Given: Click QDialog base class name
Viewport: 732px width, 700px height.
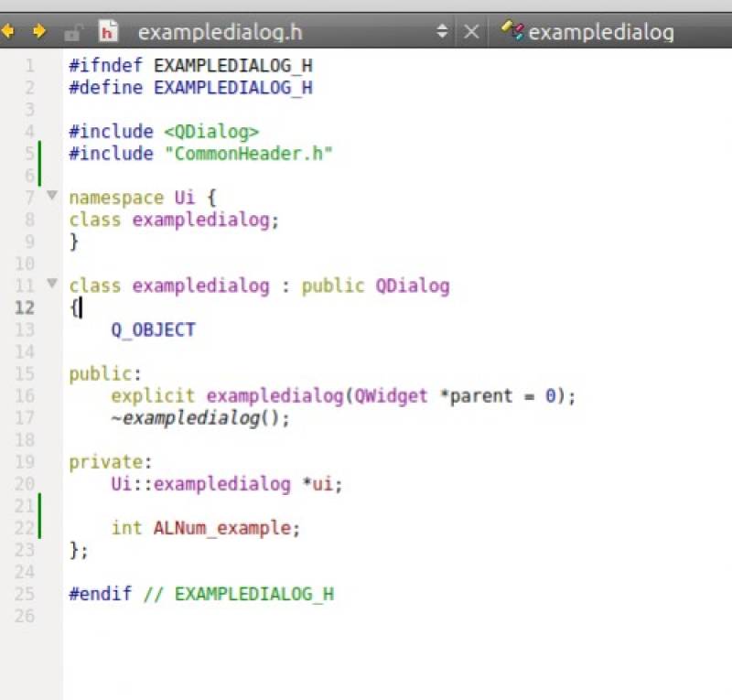Looking at the screenshot, I should click(x=413, y=285).
